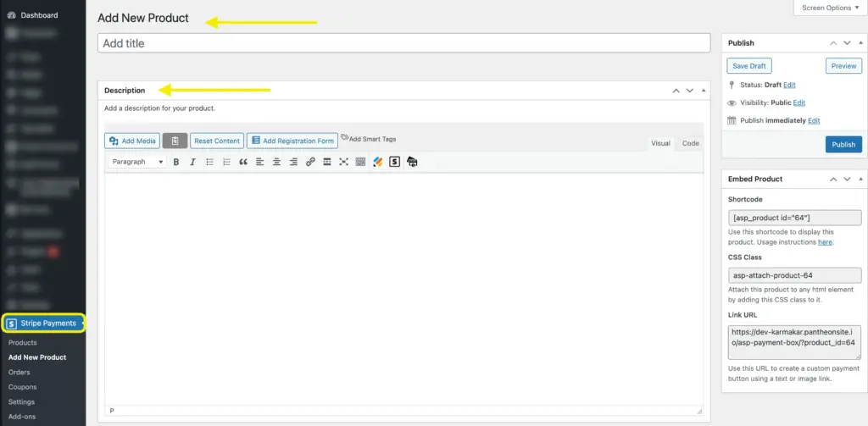This screenshot has height=426, width=868.
Task: Click the colorful striped shortcode icon
Action: tap(377, 162)
